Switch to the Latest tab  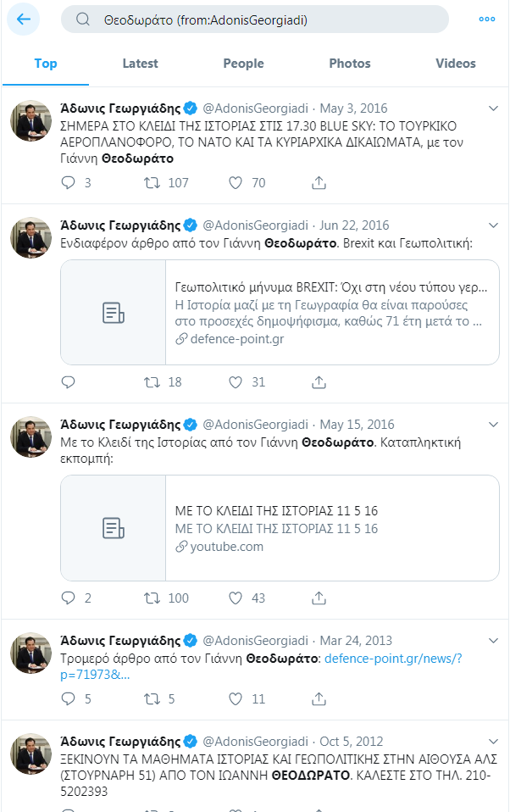click(x=140, y=64)
